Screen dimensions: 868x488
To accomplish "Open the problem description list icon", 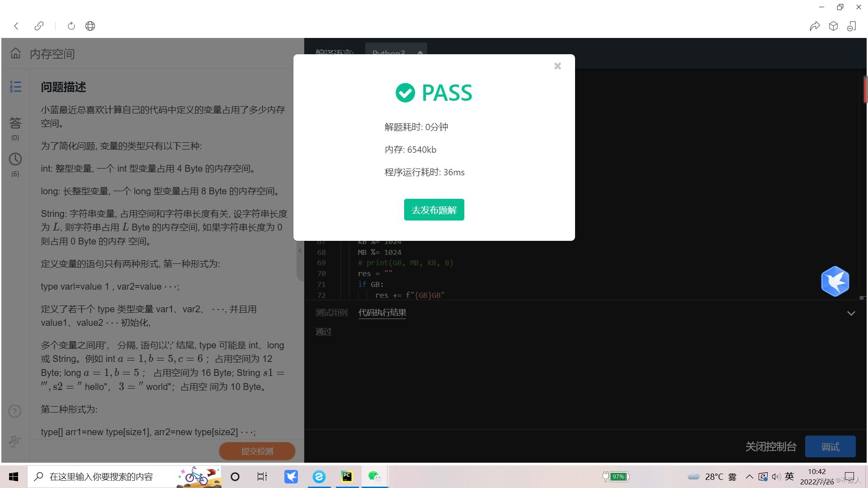I will 15,87.
